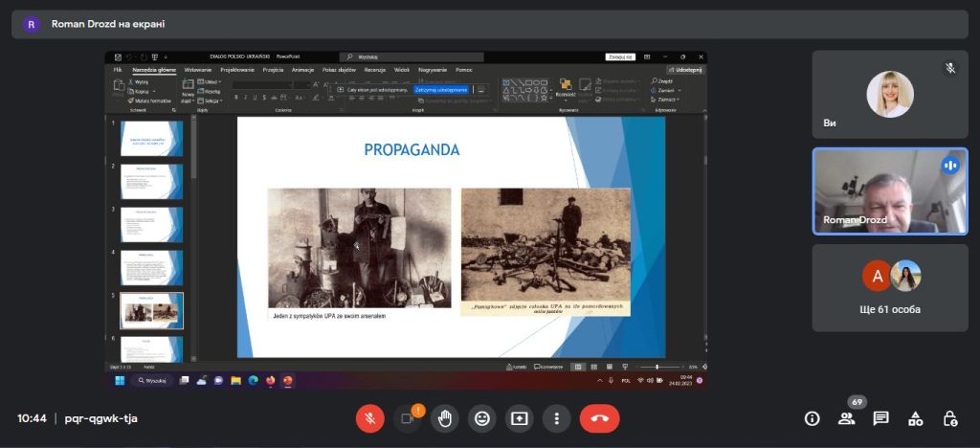Click the PowerPoint zoom slider

pos(657,367)
